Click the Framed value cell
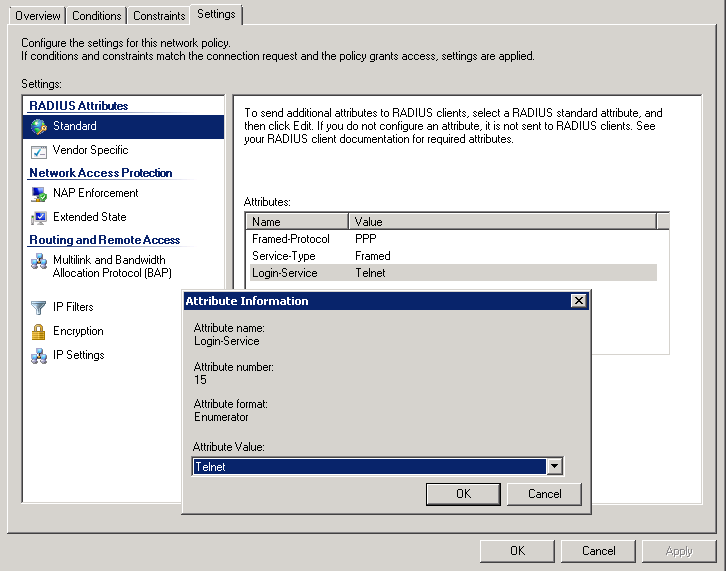 (x=373, y=256)
